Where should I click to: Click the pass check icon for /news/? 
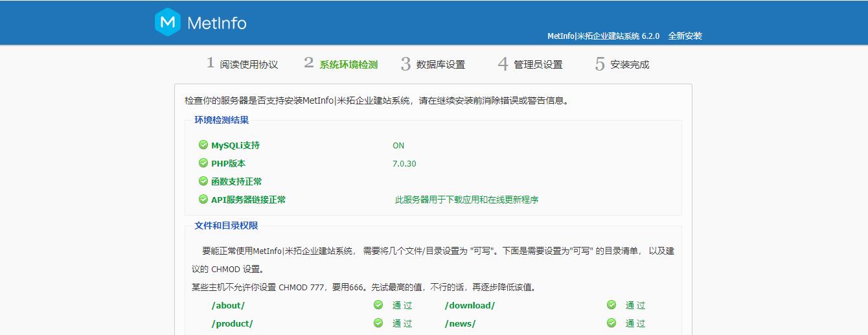click(611, 323)
